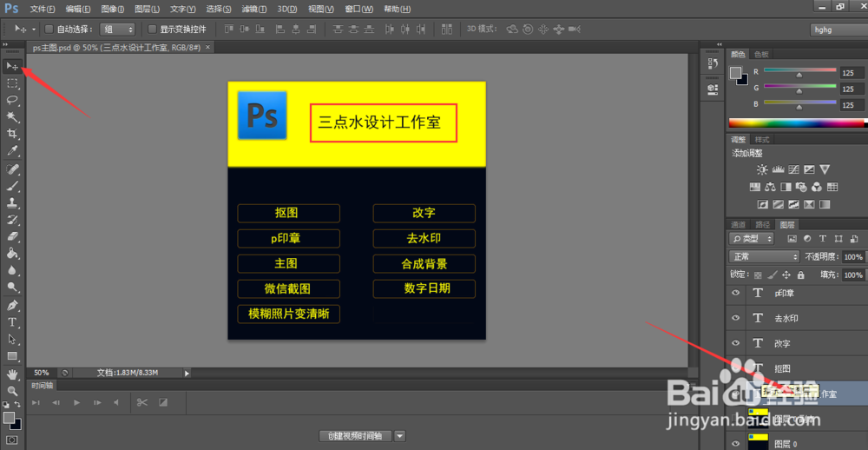Close the ps主图.psd document tab
The image size is (868, 450).
pyautogui.click(x=207, y=48)
